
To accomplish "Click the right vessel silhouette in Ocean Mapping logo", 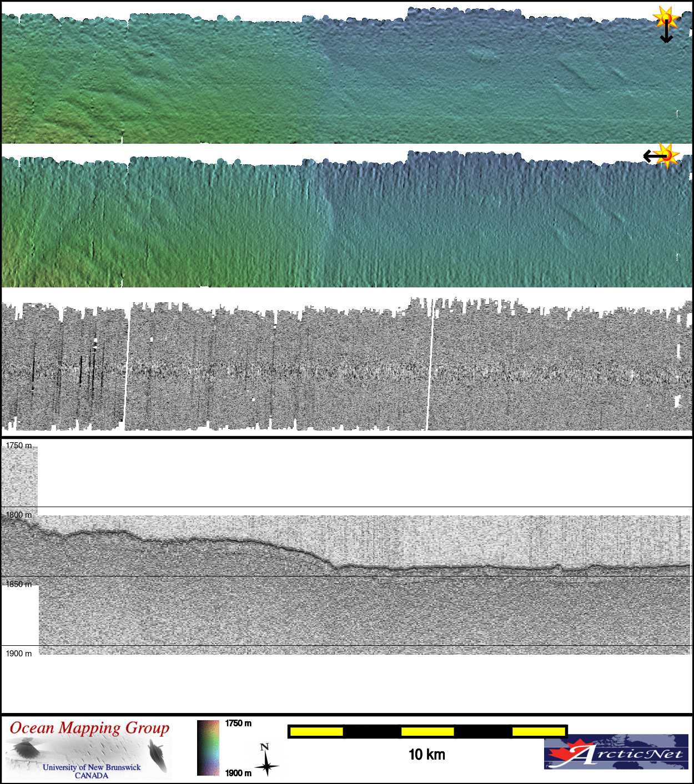I will [x=158, y=756].
